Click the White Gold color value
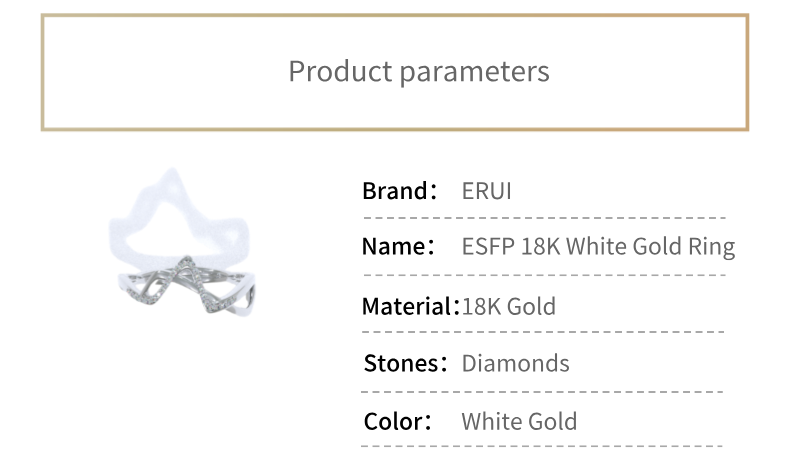790x459 pixels. click(519, 421)
